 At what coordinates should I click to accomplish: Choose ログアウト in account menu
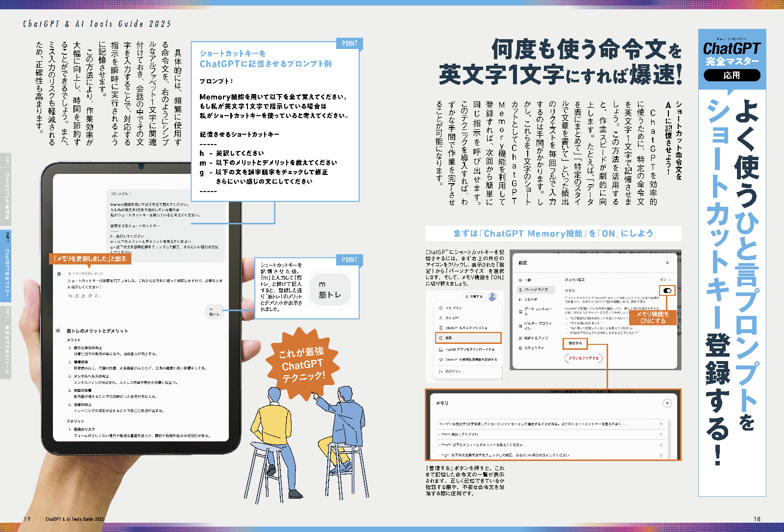[x=450, y=371]
